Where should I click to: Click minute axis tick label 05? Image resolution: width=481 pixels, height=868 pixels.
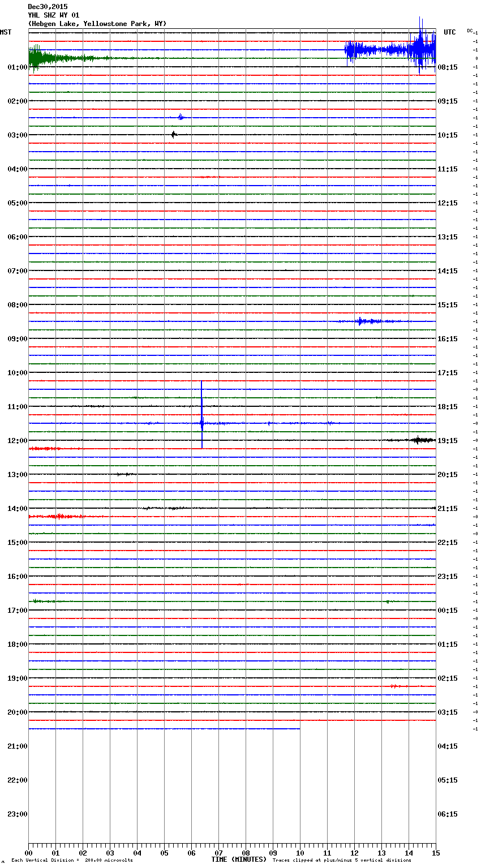tap(164, 853)
